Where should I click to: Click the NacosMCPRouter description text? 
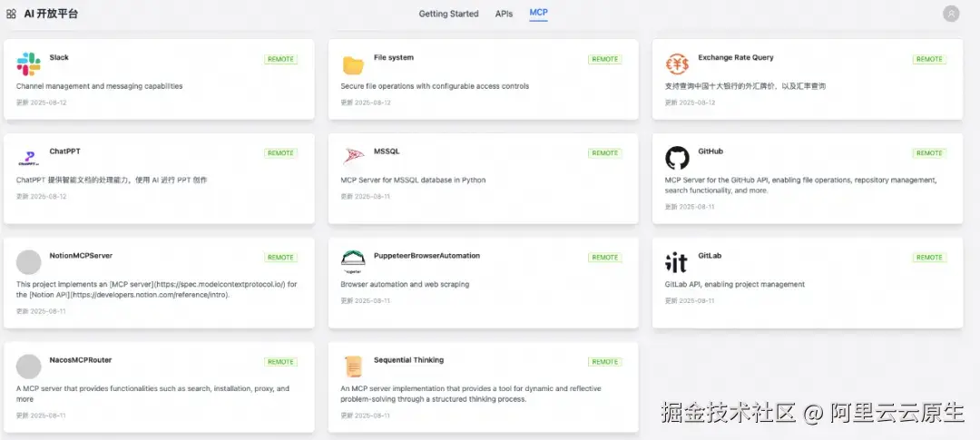point(152,394)
